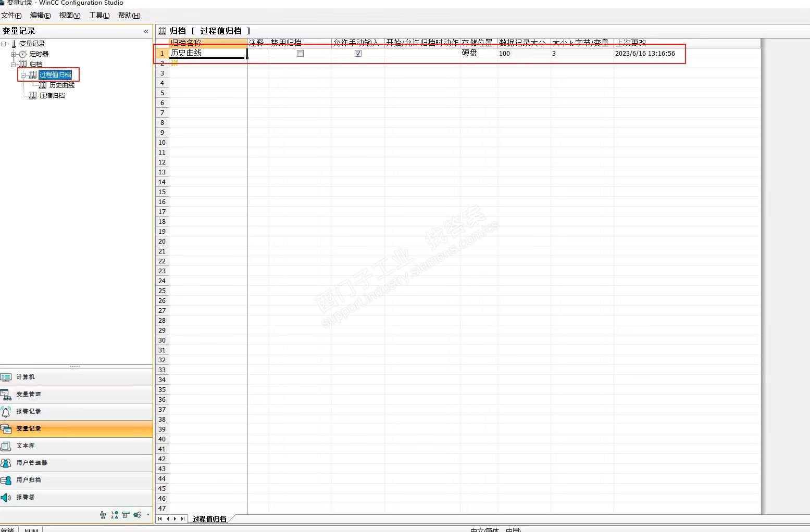Viewport: 810px width, 532px height.
Task: Toggle the 允许手动输入 checkbox for 历史曲线
Action: coord(358,53)
